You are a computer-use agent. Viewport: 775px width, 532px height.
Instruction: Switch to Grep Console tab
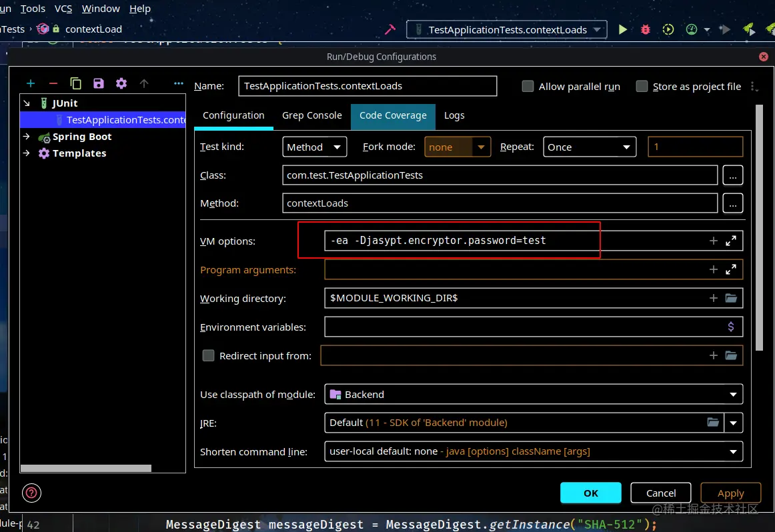tap(312, 115)
